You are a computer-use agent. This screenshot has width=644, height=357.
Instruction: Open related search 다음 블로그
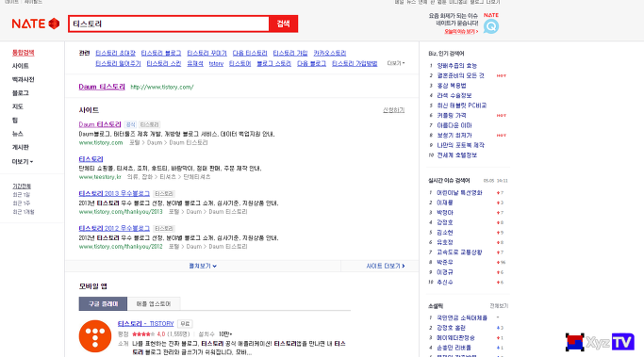point(312,64)
